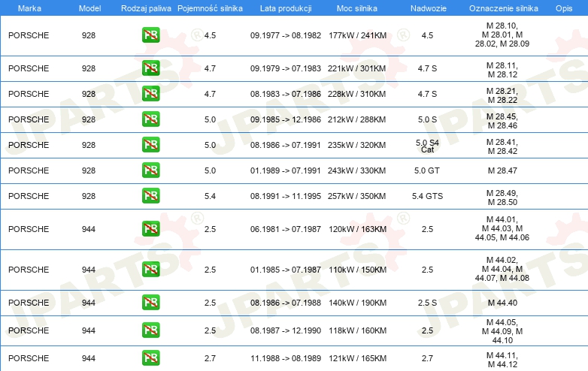Click the engine code M 44.40

click(502, 303)
